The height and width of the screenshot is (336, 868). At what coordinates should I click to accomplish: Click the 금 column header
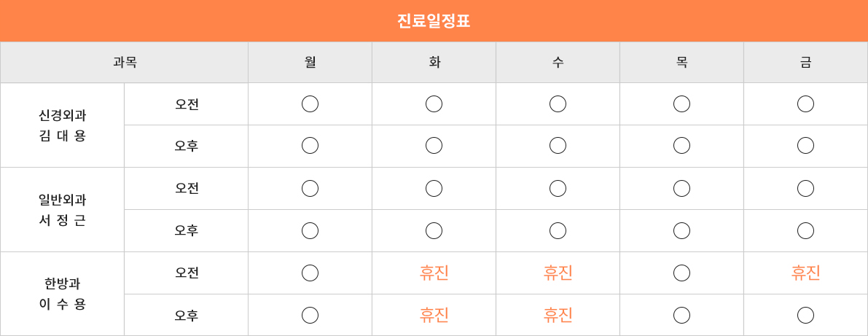(805, 63)
